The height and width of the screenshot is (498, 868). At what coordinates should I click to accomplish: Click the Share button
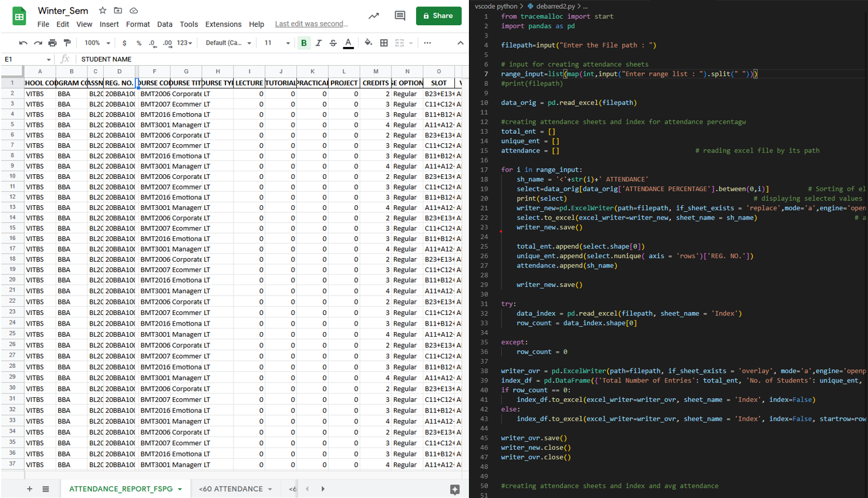tap(438, 16)
